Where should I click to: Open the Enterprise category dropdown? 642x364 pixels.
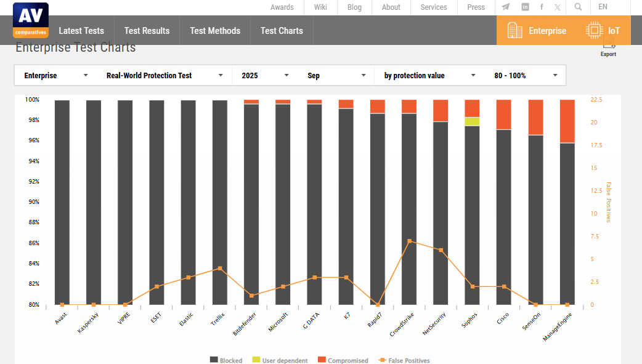[56, 75]
